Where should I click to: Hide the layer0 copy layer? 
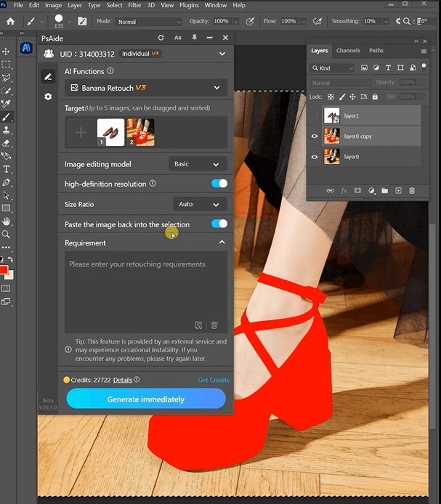(315, 137)
